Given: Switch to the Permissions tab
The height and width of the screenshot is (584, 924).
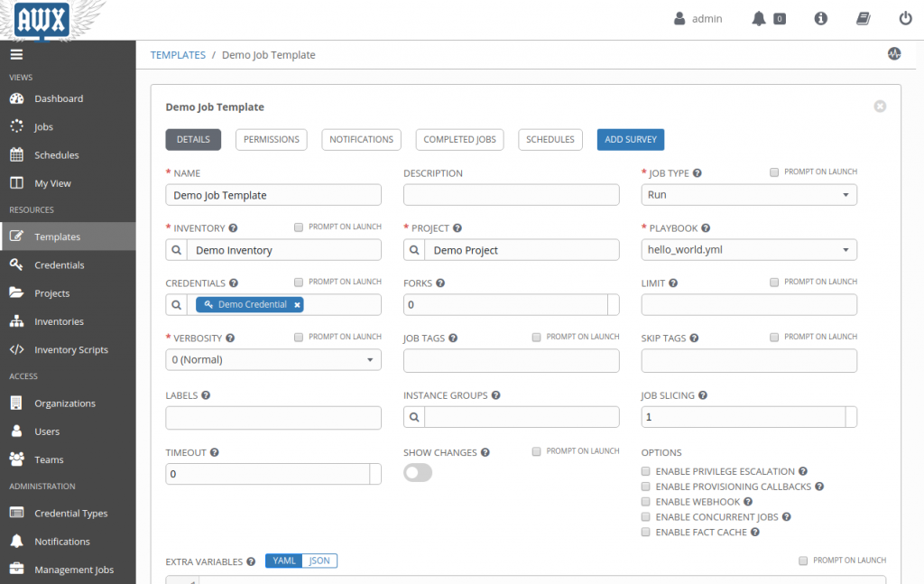Looking at the screenshot, I should pos(271,139).
